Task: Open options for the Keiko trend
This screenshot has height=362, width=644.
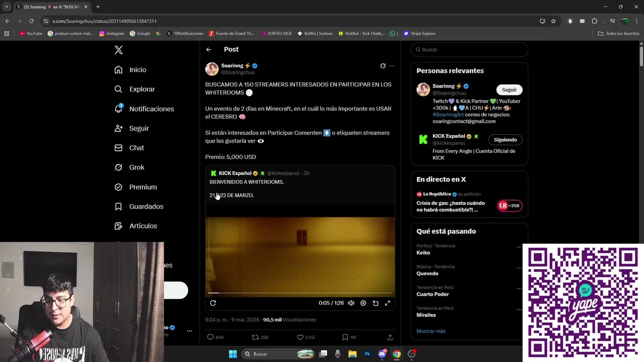Action: [x=519, y=247]
